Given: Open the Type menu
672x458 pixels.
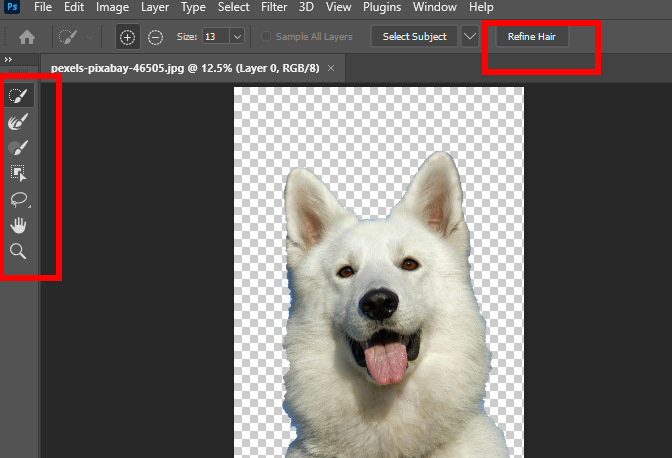Looking at the screenshot, I should [193, 7].
